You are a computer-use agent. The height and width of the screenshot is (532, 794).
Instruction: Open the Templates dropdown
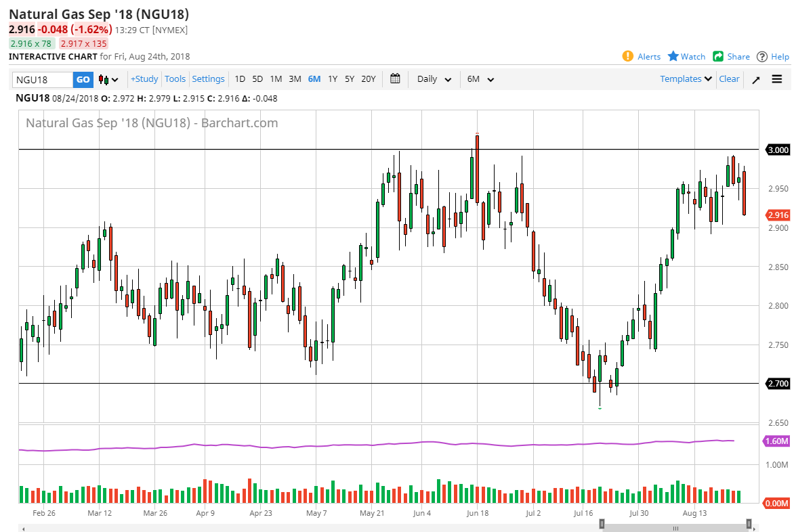tap(686, 79)
